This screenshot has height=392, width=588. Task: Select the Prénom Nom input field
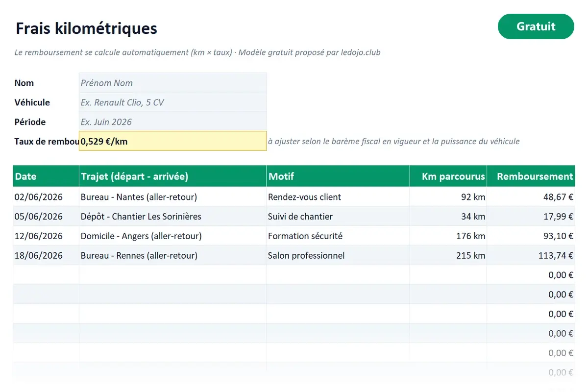pyautogui.click(x=172, y=83)
